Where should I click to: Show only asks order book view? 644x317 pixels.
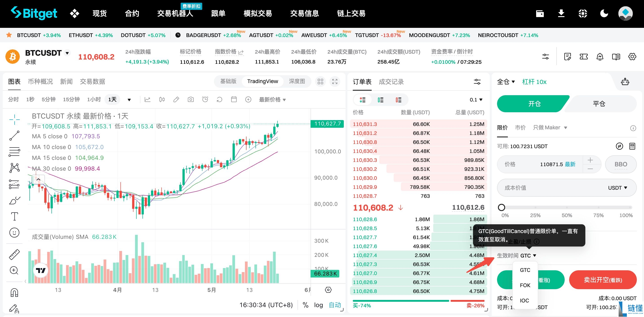tap(398, 100)
